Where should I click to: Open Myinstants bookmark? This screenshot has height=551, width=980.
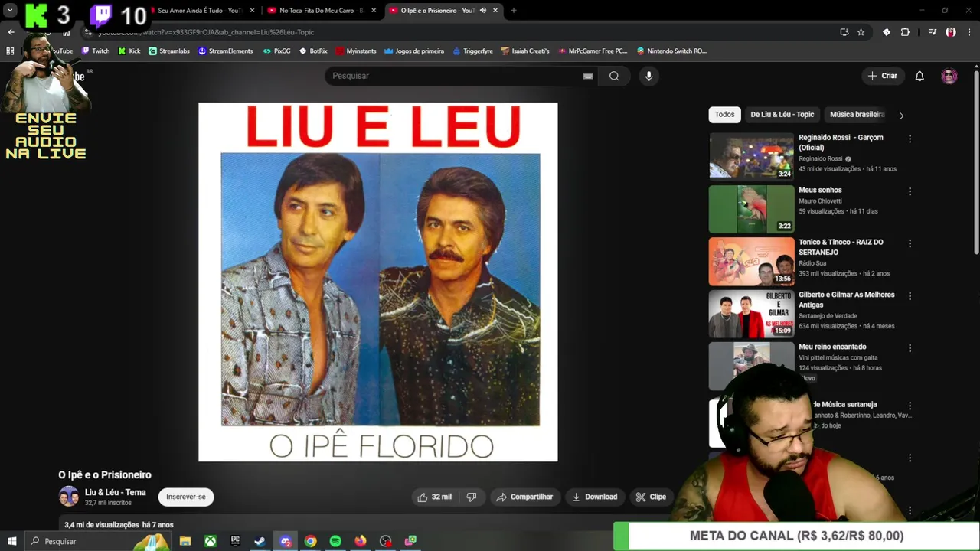(356, 51)
